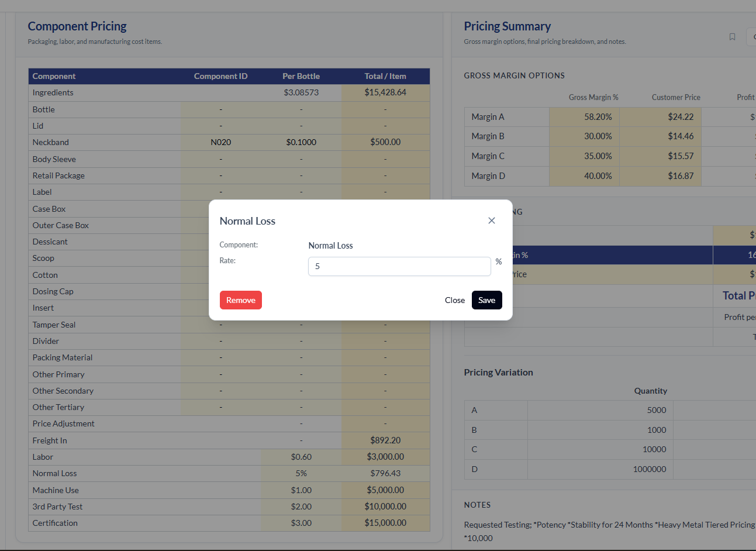Click Machine Use total $5,000.00

(x=385, y=490)
